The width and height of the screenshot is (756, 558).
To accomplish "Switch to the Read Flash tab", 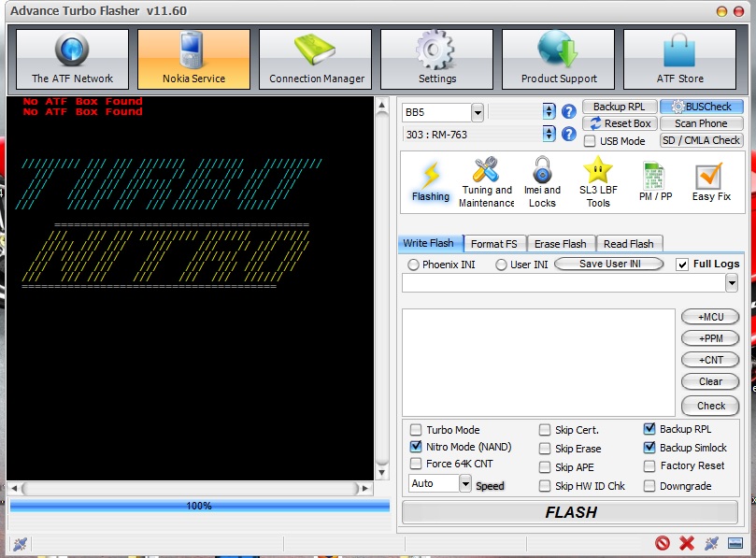I will (x=629, y=244).
